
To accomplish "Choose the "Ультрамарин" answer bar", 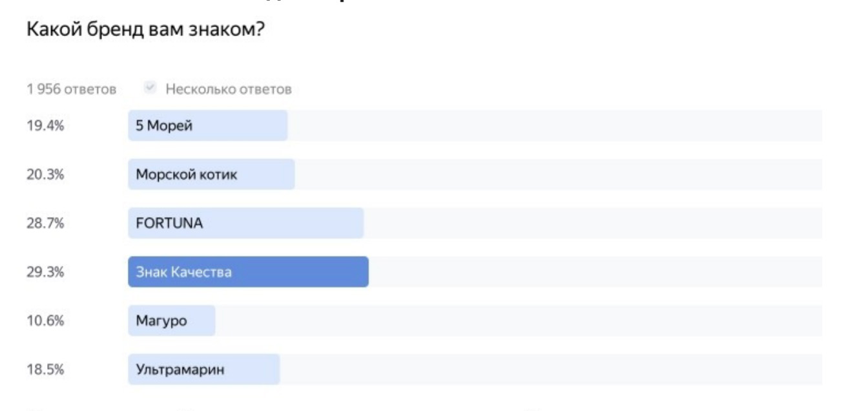I will pyautogui.click(x=203, y=370).
